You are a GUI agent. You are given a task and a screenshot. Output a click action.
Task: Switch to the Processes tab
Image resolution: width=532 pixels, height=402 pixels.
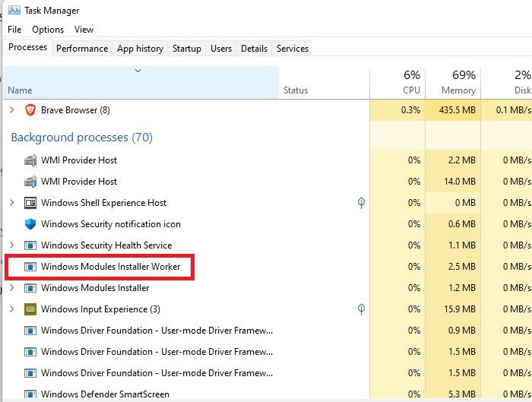pos(27,47)
